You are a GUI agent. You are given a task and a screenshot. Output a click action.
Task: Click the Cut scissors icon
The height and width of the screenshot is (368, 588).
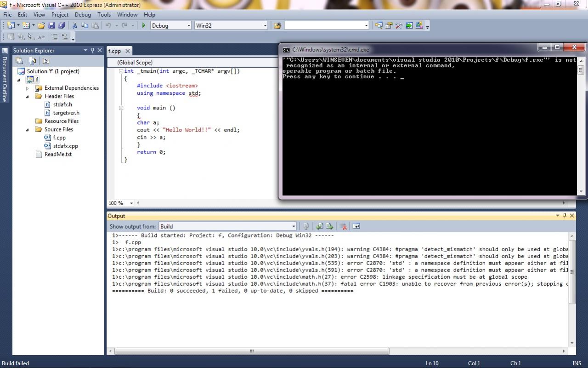tap(74, 26)
